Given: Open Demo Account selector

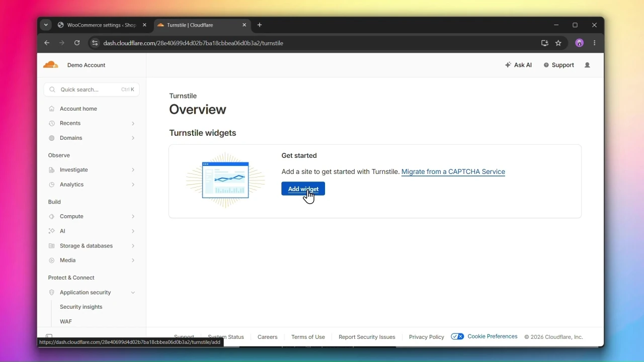Looking at the screenshot, I should point(86,65).
